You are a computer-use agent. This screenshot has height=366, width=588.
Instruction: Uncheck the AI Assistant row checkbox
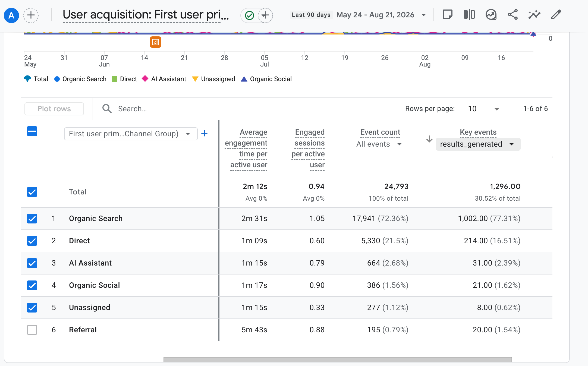(32, 263)
